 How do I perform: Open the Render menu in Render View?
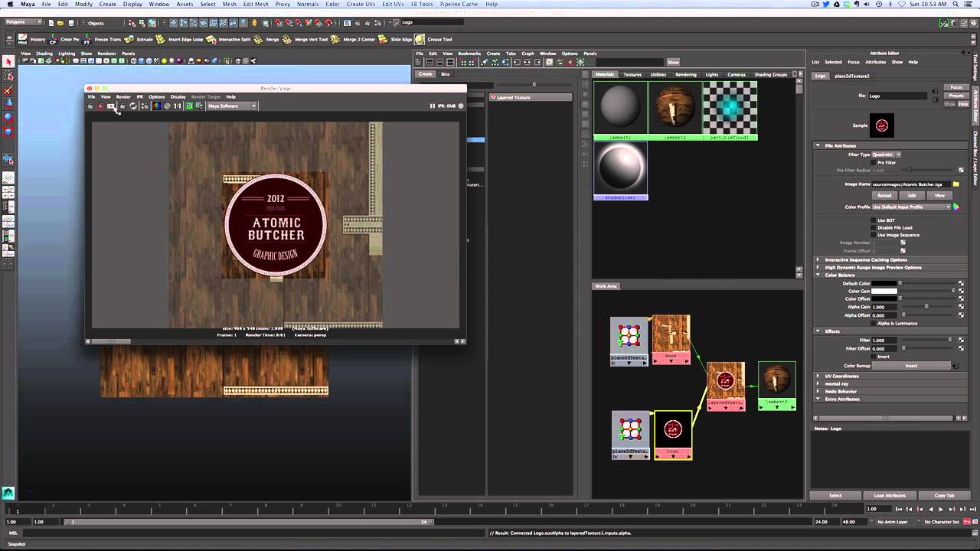[123, 96]
